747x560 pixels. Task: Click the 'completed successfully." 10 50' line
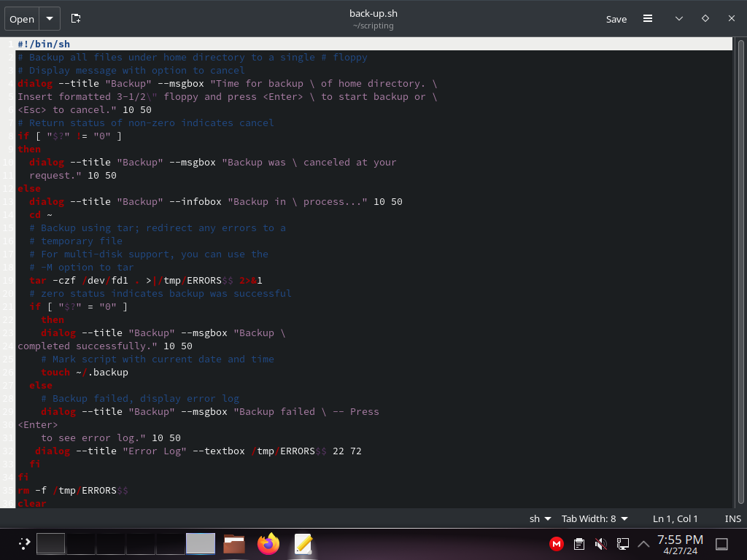coord(105,346)
